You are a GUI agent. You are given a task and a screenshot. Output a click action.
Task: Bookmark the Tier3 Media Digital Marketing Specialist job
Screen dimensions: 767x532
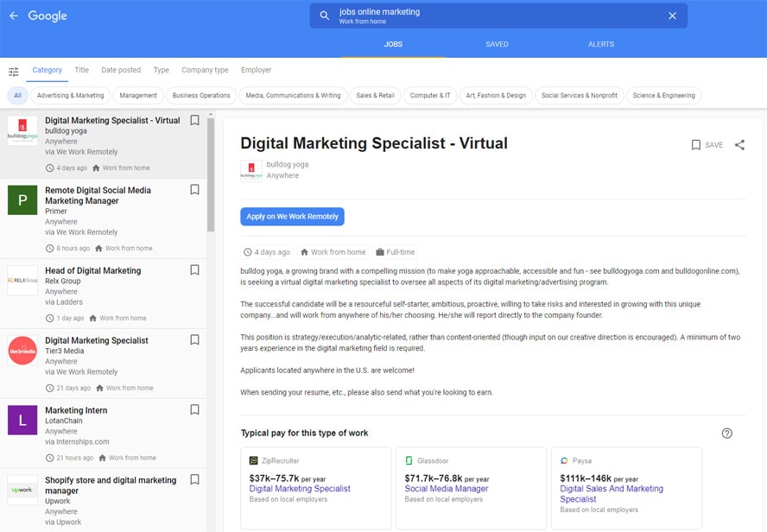[194, 339]
